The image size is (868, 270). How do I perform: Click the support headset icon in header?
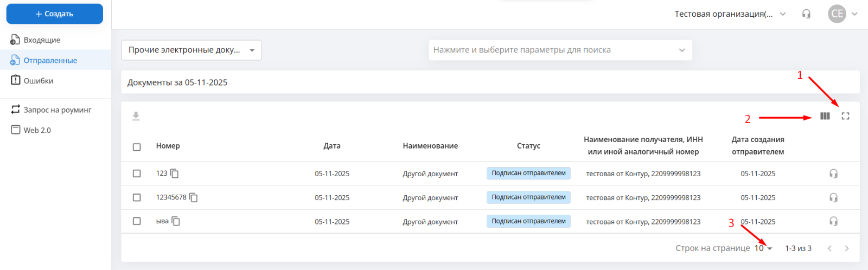pyautogui.click(x=806, y=14)
